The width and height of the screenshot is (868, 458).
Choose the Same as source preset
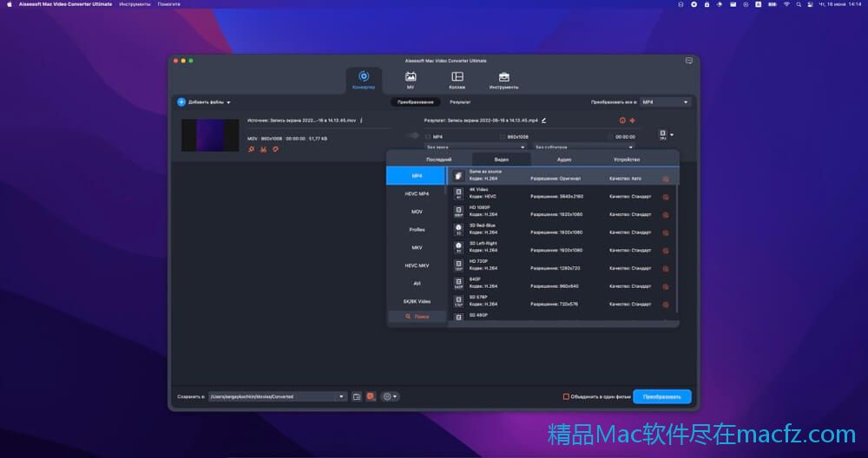click(562, 176)
